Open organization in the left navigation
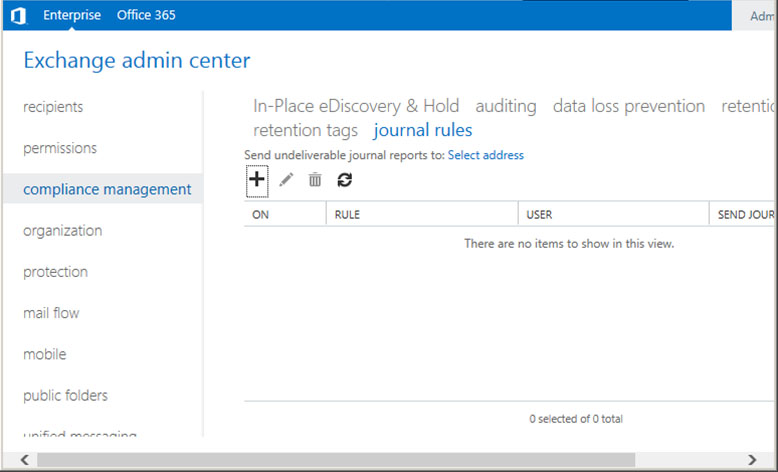Image resolution: width=778 pixels, height=472 pixels. [63, 230]
